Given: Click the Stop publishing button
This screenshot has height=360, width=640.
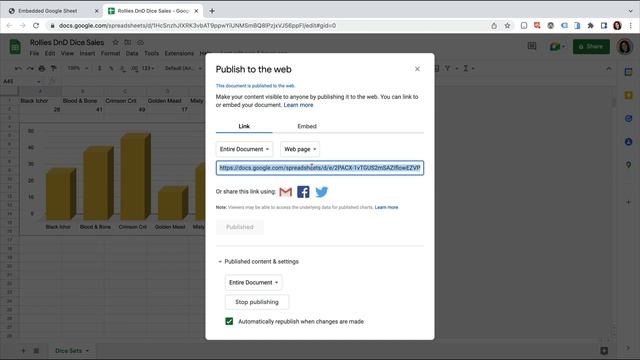Looking at the screenshot, I should click(257, 302).
